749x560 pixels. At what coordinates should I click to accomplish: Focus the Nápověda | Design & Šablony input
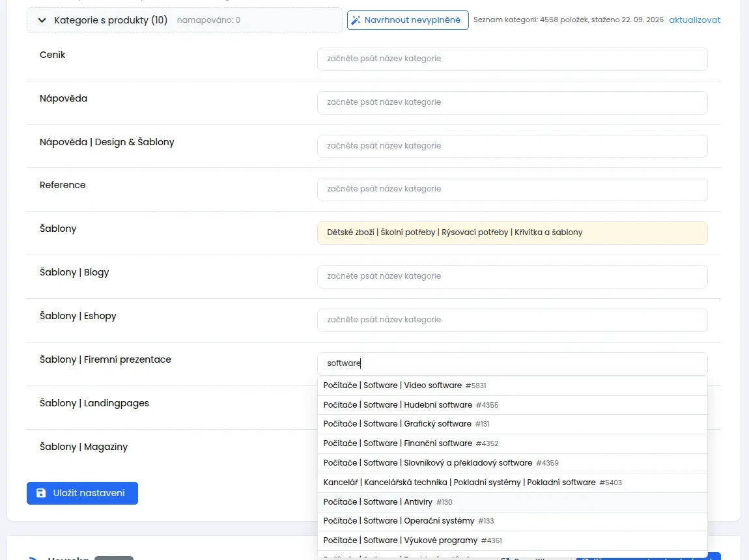pos(512,146)
